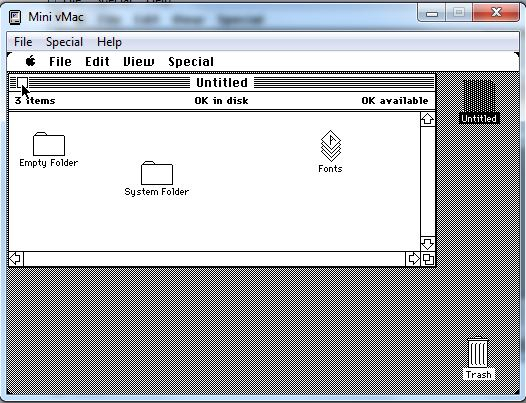Open the Apple menu

coord(31,61)
